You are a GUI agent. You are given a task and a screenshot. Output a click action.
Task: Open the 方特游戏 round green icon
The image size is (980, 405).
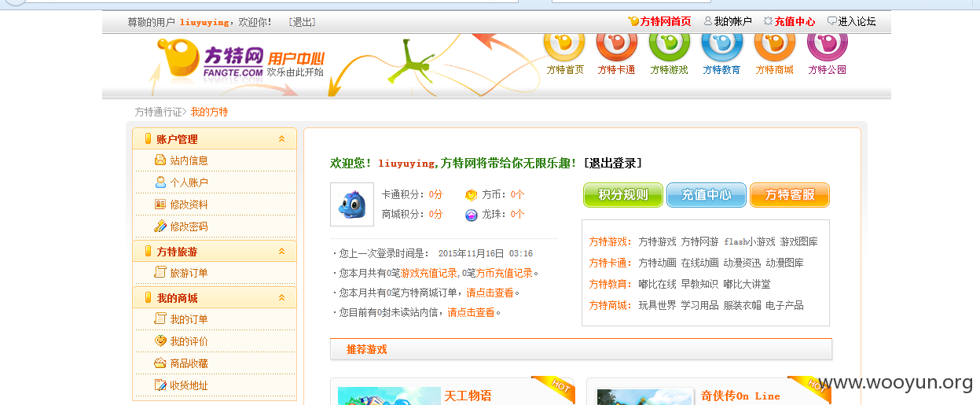(x=670, y=42)
